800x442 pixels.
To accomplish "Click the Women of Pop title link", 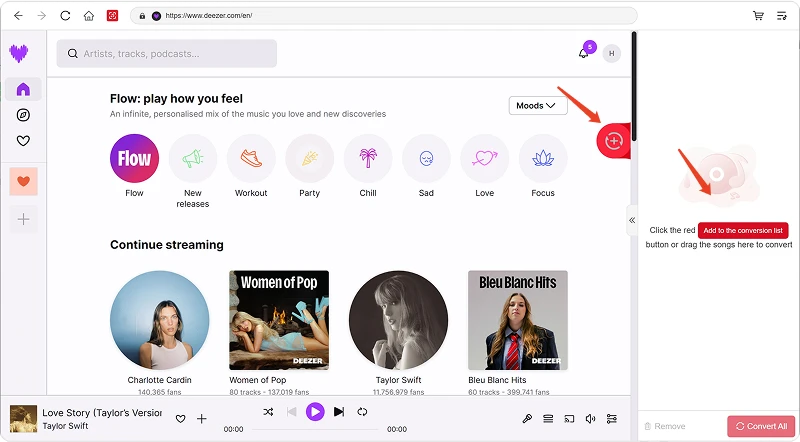I will point(258,380).
